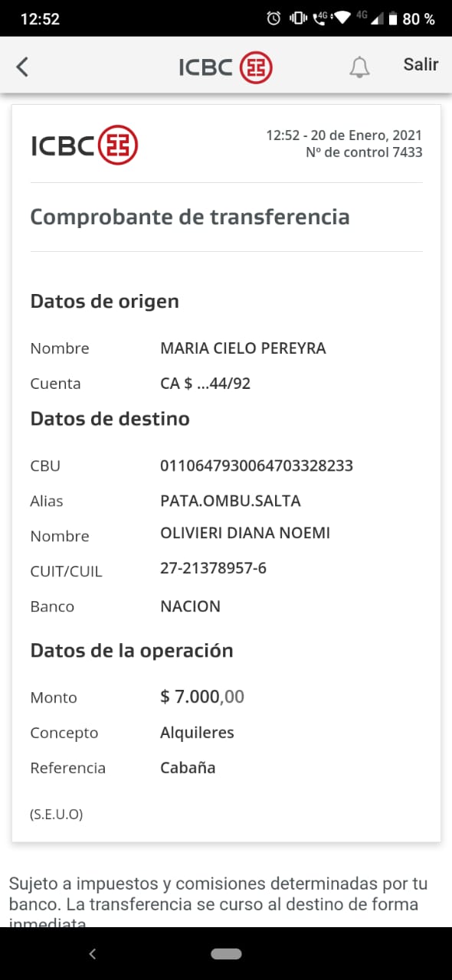Tap the amount $ 7.000,00
Image resolution: width=452 pixels, height=980 pixels.
tap(202, 697)
